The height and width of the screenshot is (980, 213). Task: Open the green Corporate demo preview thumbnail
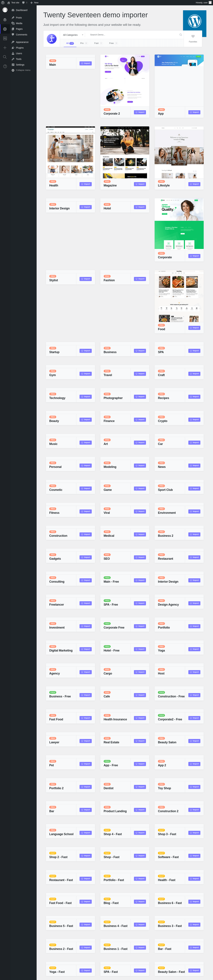click(179, 224)
